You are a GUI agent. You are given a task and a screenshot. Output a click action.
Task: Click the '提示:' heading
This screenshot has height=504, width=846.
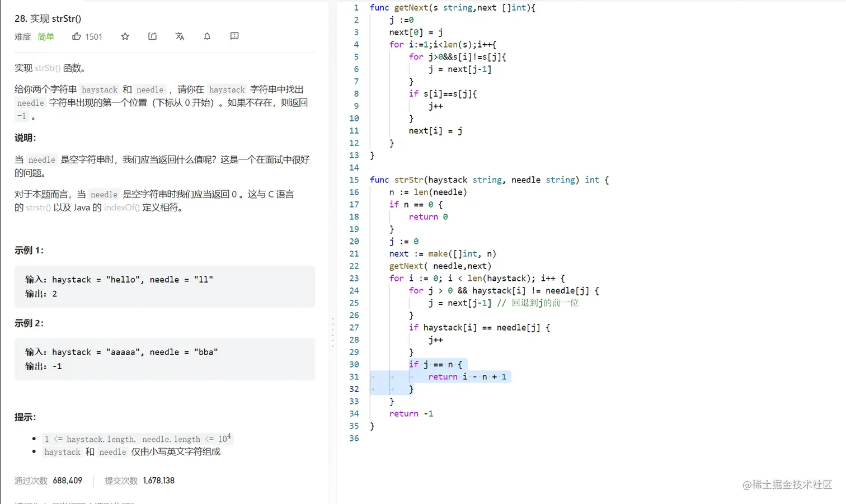pos(25,417)
